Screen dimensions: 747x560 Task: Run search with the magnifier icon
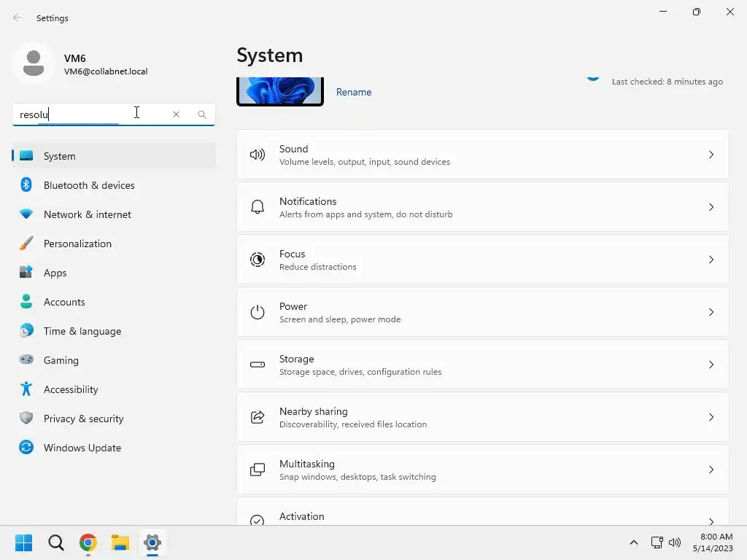pos(202,114)
